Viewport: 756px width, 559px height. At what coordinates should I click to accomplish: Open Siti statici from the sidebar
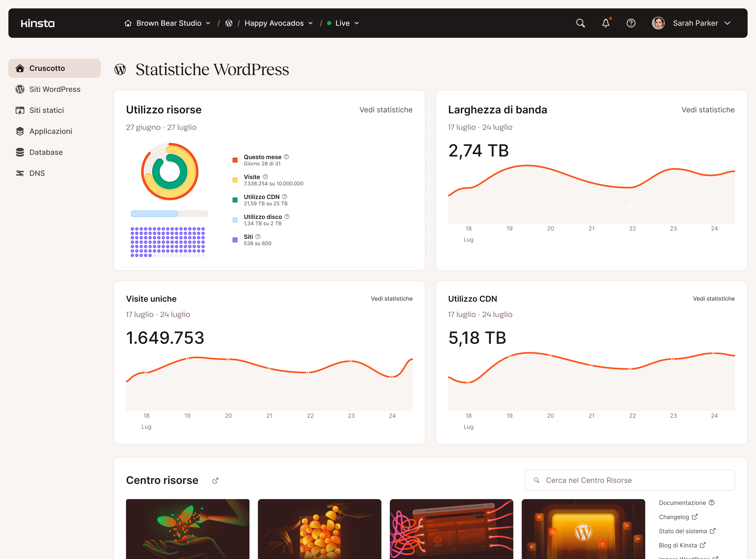46,110
